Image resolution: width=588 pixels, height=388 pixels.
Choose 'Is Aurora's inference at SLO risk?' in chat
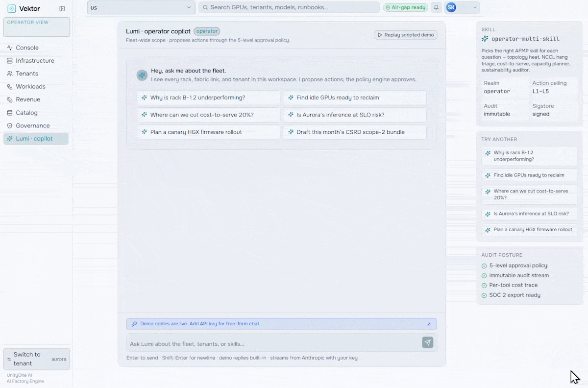pyautogui.click(x=355, y=115)
